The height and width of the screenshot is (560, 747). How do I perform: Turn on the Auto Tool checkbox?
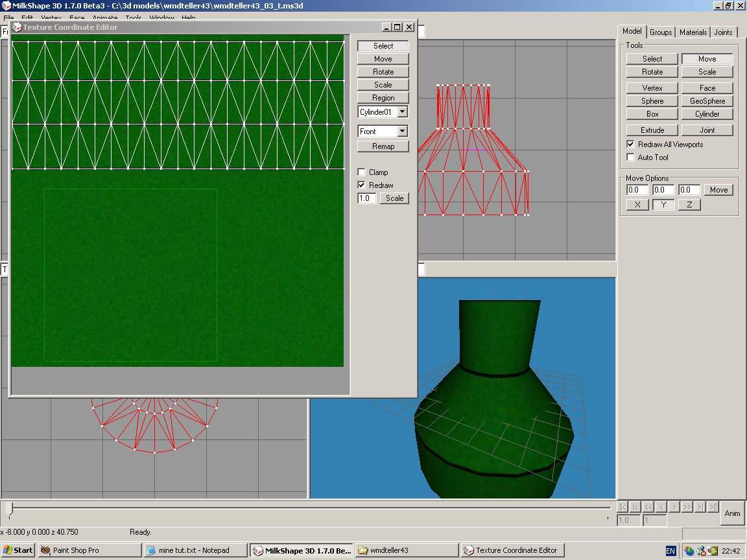pyautogui.click(x=630, y=157)
